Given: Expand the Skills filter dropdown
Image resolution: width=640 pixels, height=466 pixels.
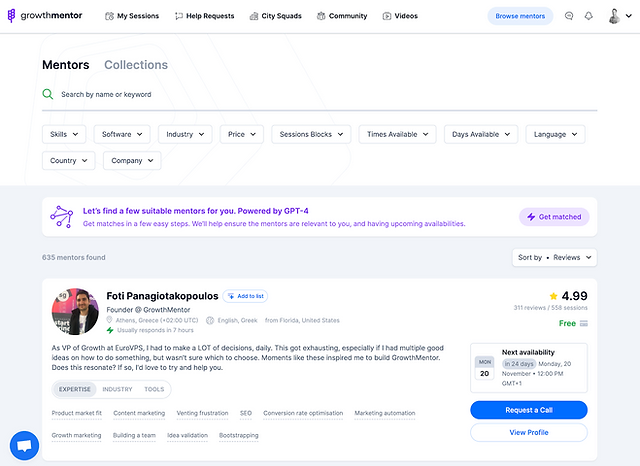Looking at the screenshot, I should coord(64,134).
